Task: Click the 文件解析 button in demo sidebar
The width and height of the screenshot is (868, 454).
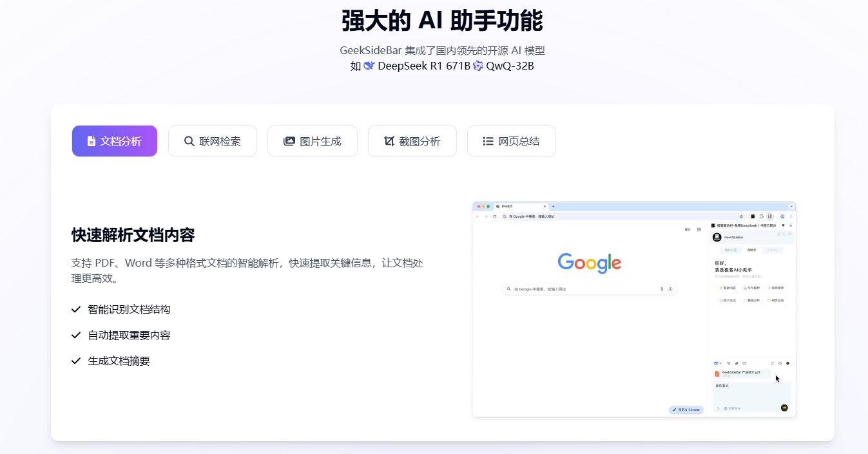Action: pyautogui.click(x=752, y=288)
